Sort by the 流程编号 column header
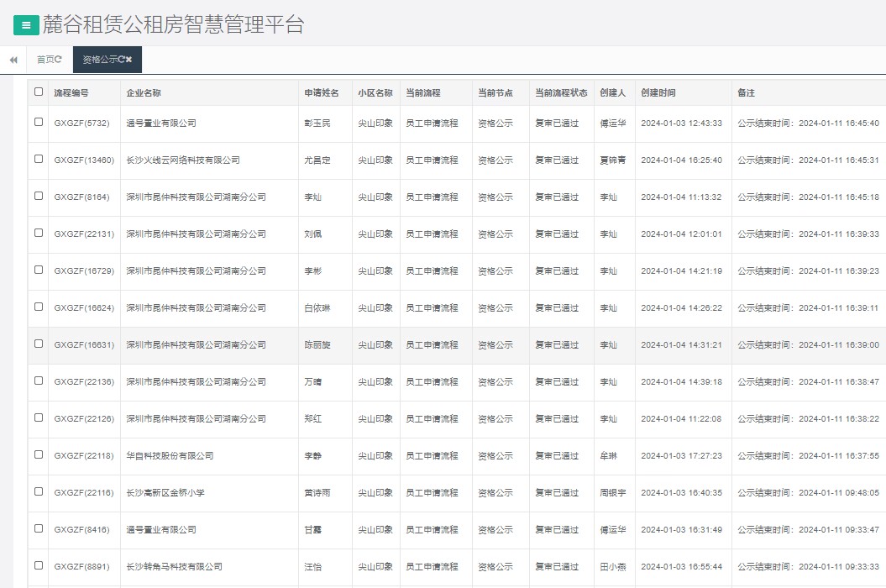 coord(71,92)
